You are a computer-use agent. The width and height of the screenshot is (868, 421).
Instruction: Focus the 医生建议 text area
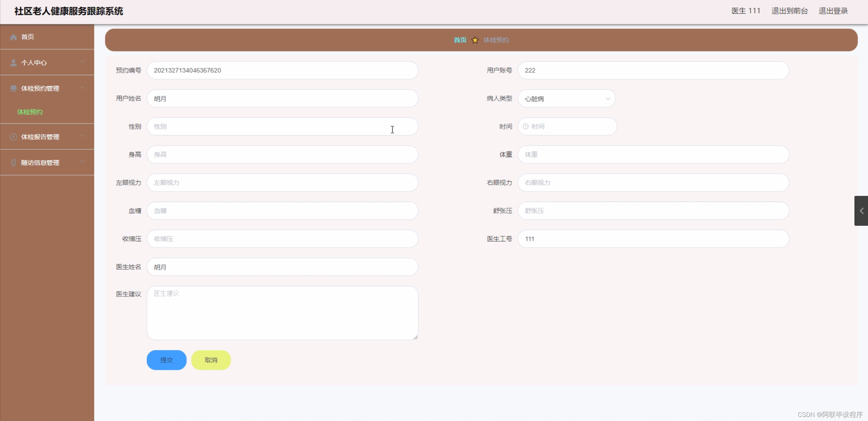coord(282,313)
